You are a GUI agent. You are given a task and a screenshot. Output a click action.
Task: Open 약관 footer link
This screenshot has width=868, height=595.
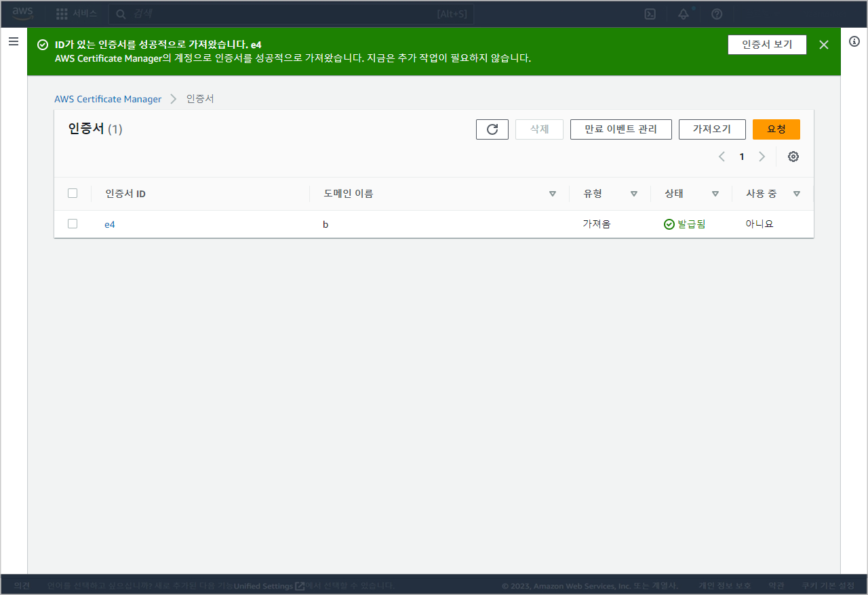776,586
